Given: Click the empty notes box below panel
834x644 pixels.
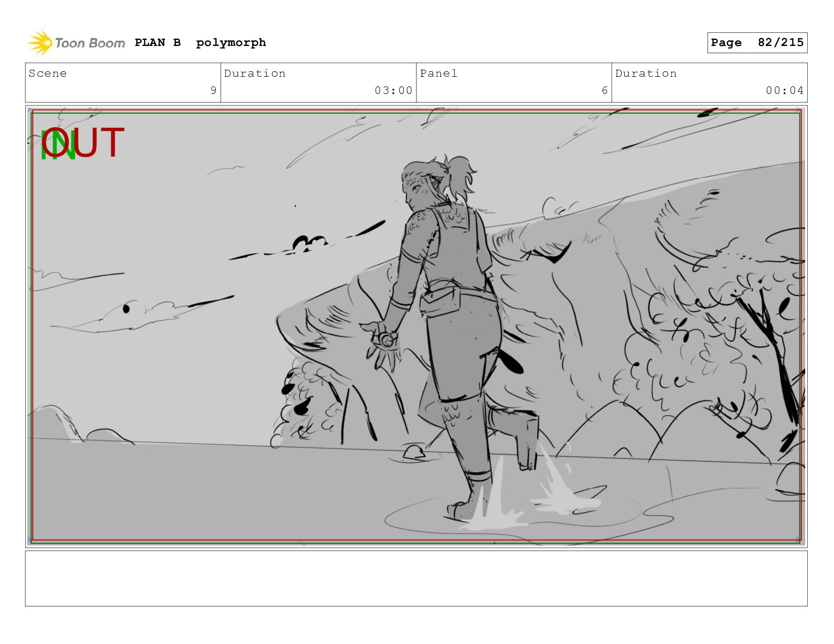Looking at the screenshot, I should 416,578.
